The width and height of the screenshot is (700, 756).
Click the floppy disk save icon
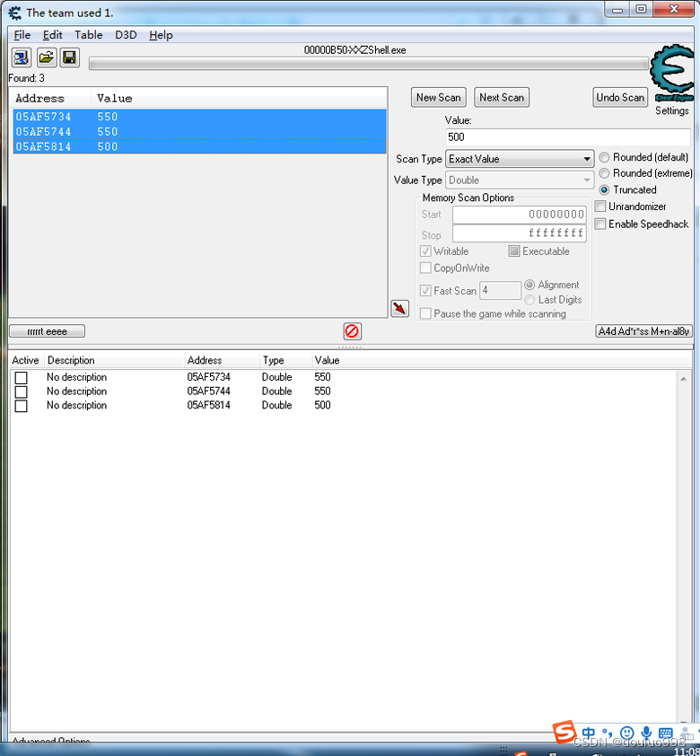click(x=70, y=57)
